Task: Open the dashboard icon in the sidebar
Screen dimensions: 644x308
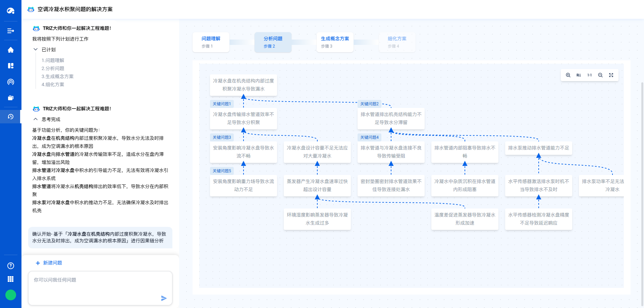Action: (x=11, y=66)
